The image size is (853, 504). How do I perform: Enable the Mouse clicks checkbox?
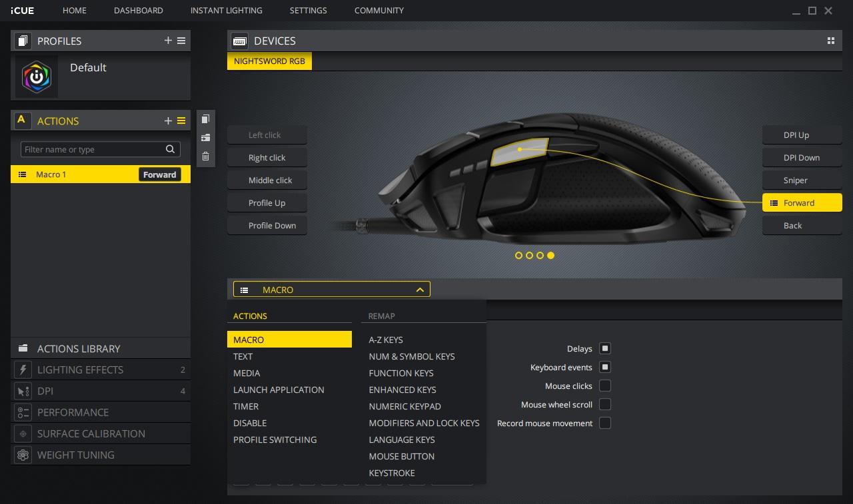pos(605,385)
